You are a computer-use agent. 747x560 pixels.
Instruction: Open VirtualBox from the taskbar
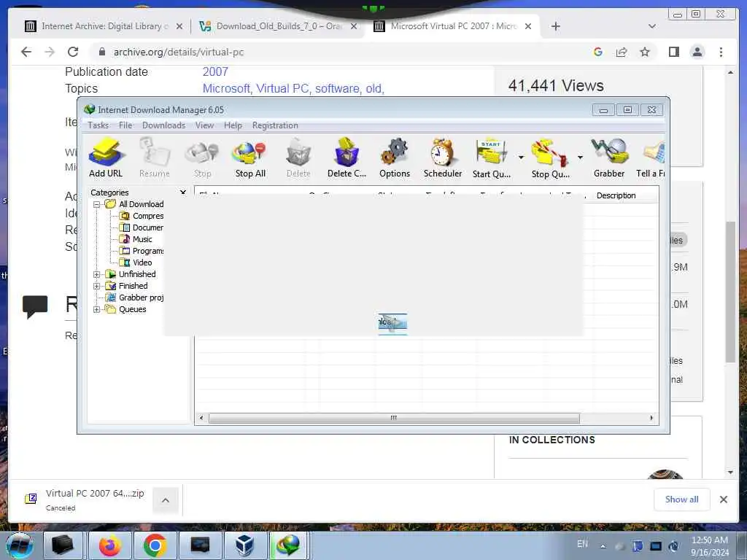[244, 545]
